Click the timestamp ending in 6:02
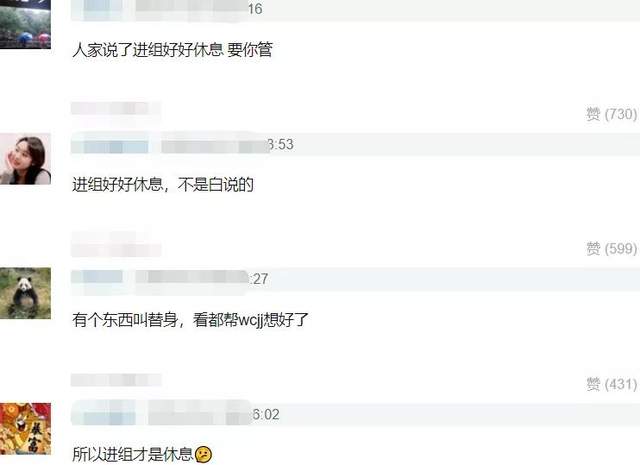 click(x=266, y=414)
